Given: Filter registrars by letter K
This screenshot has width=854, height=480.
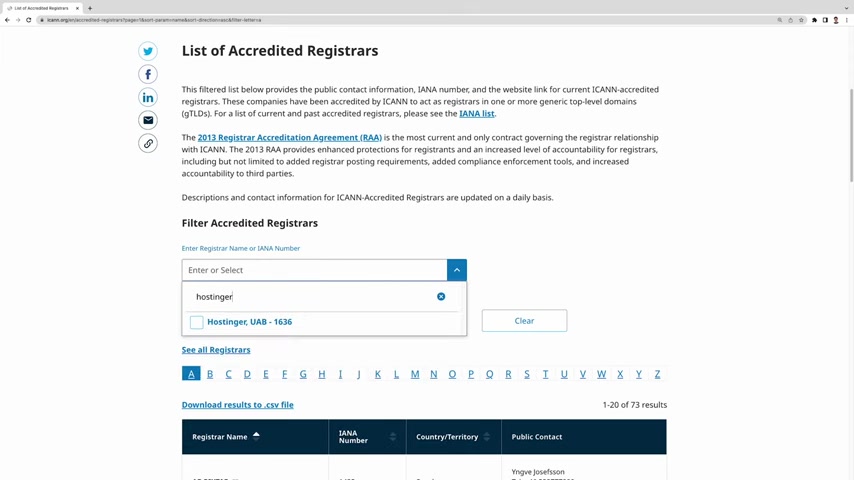Looking at the screenshot, I should coord(377,374).
